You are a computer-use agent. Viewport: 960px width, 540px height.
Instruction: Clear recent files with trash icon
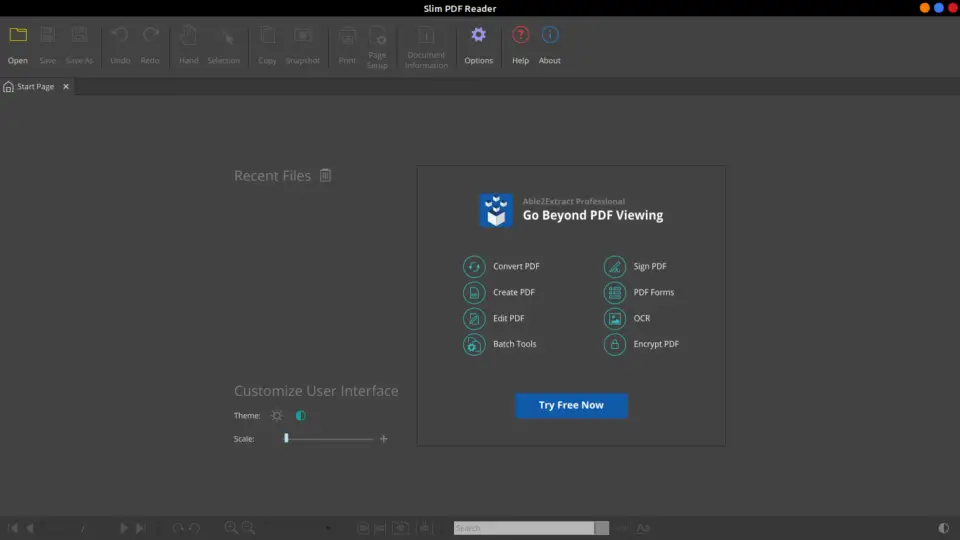pos(325,176)
